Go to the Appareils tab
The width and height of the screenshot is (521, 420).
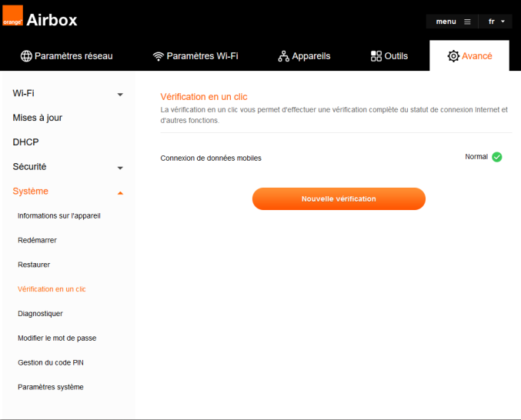[x=304, y=56]
